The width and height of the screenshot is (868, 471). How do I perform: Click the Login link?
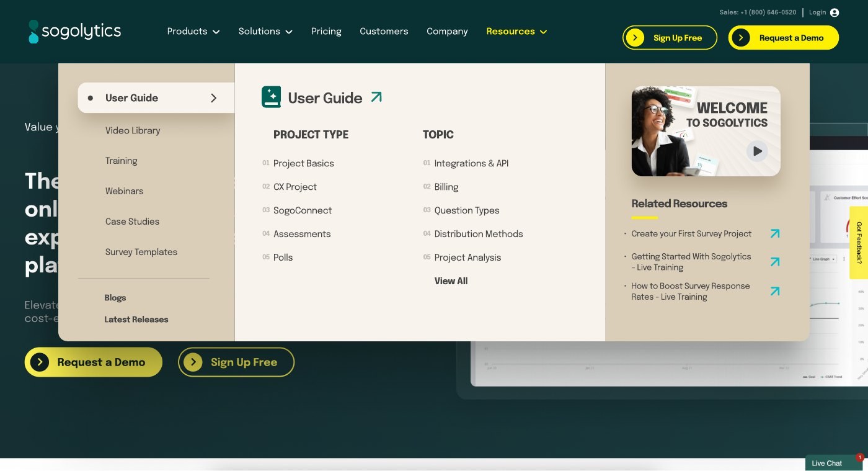tap(817, 12)
